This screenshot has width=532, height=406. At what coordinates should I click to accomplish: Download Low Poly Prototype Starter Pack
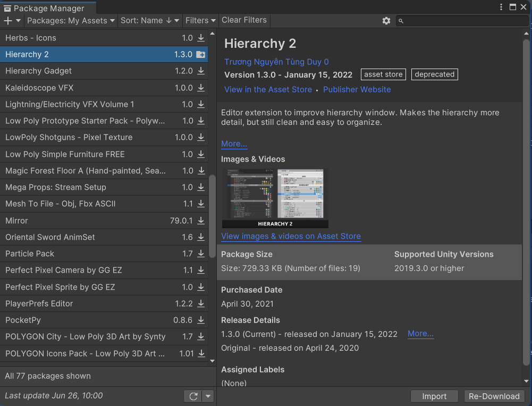pos(201,121)
